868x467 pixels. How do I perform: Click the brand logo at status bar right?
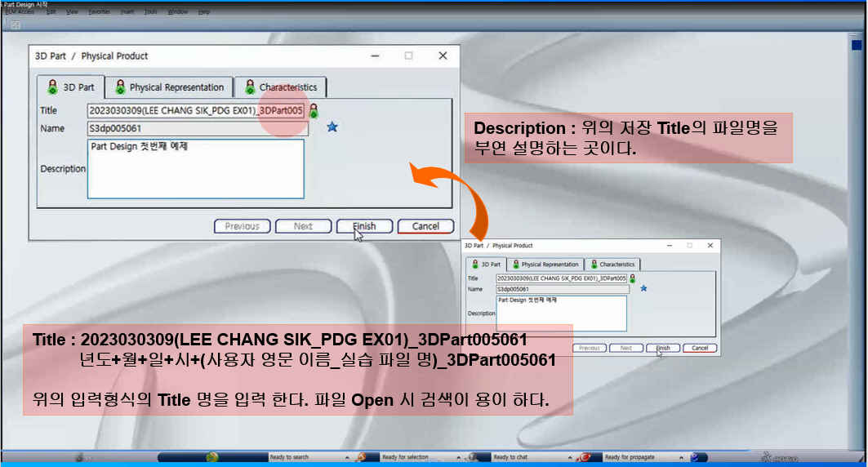tap(780, 457)
